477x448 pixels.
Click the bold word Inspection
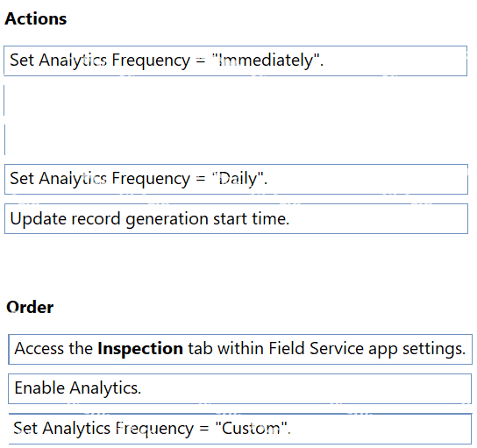(x=140, y=349)
